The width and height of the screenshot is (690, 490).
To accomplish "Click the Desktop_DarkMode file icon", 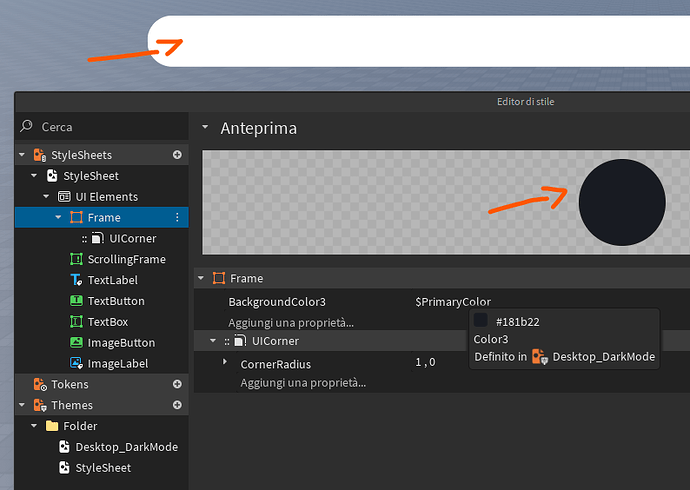I will 64,447.
